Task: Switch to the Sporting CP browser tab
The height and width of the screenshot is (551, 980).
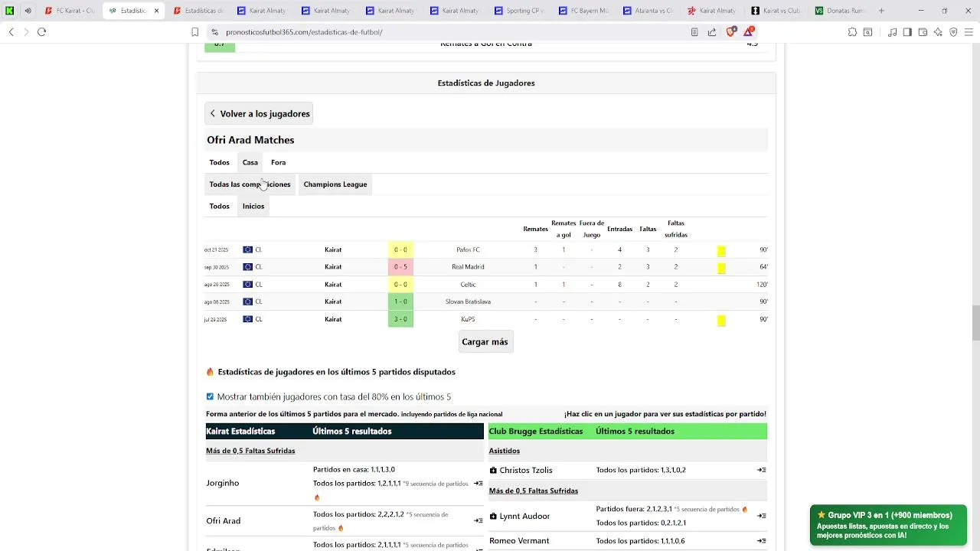Action: click(521, 11)
